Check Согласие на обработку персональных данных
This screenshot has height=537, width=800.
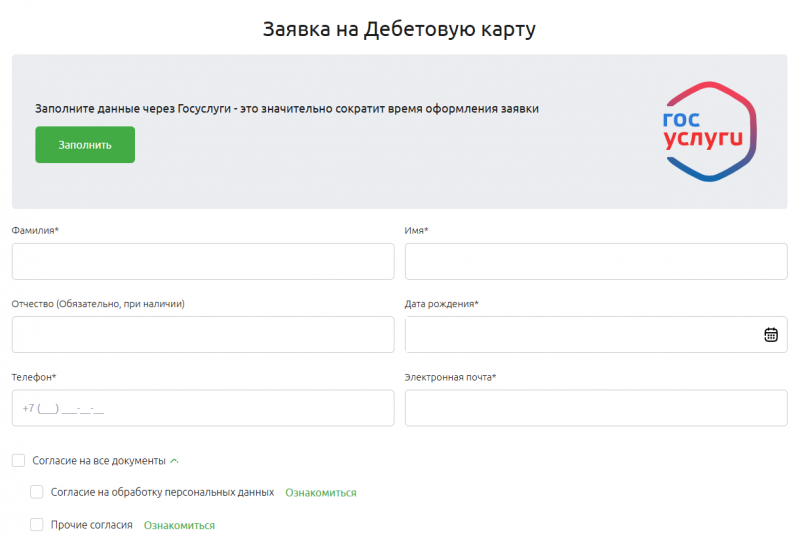click(37, 492)
